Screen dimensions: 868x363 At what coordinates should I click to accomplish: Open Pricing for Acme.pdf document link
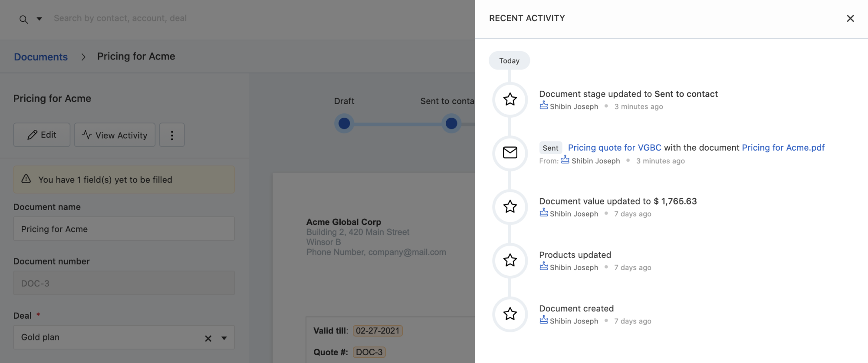[783, 148]
